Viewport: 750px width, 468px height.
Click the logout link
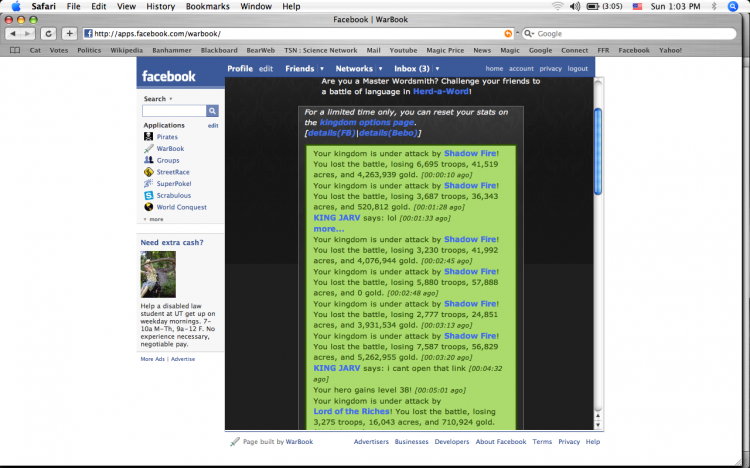pyautogui.click(x=577, y=69)
